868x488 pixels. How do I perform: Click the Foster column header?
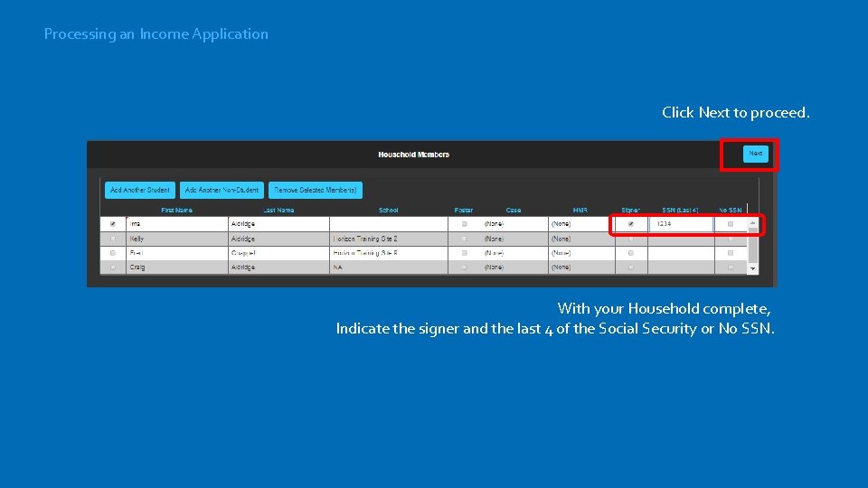[x=464, y=211]
